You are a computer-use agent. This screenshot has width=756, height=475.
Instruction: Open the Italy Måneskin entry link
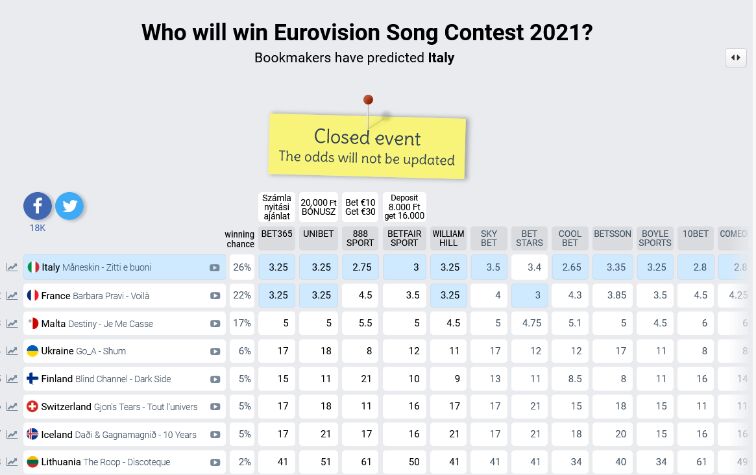pyautogui.click(x=96, y=268)
